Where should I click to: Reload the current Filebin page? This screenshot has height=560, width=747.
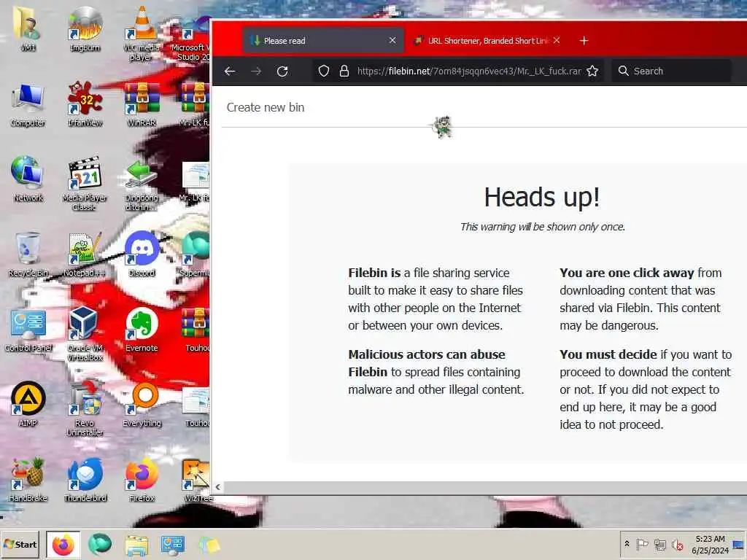pyautogui.click(x=282, y=71)
